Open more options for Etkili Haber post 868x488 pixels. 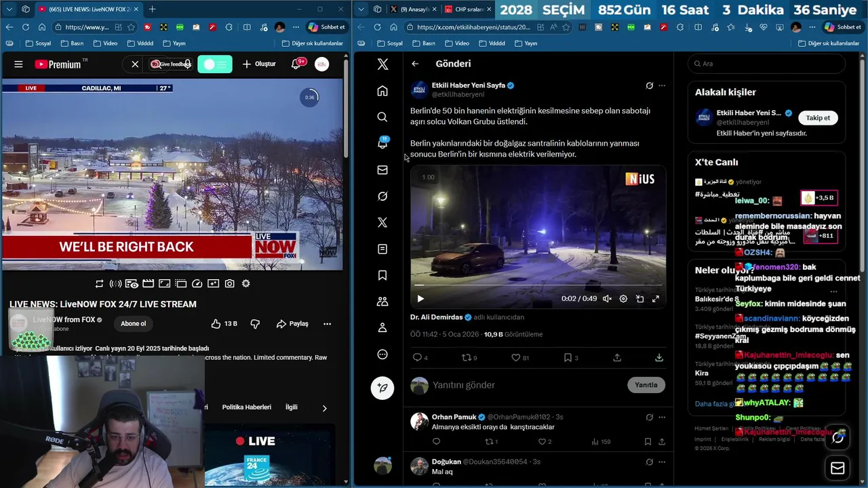pyautogui.click(x=662, y=86)
